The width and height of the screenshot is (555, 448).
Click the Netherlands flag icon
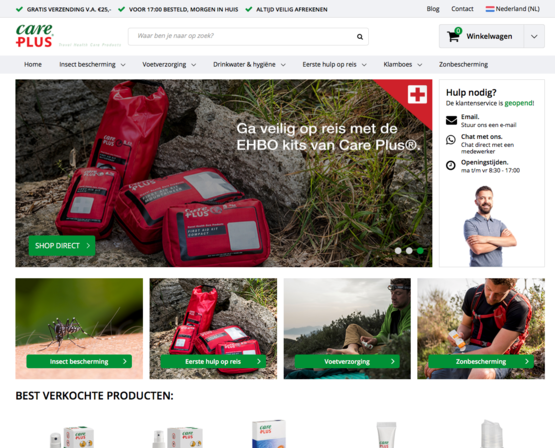[x=490, y=9]
